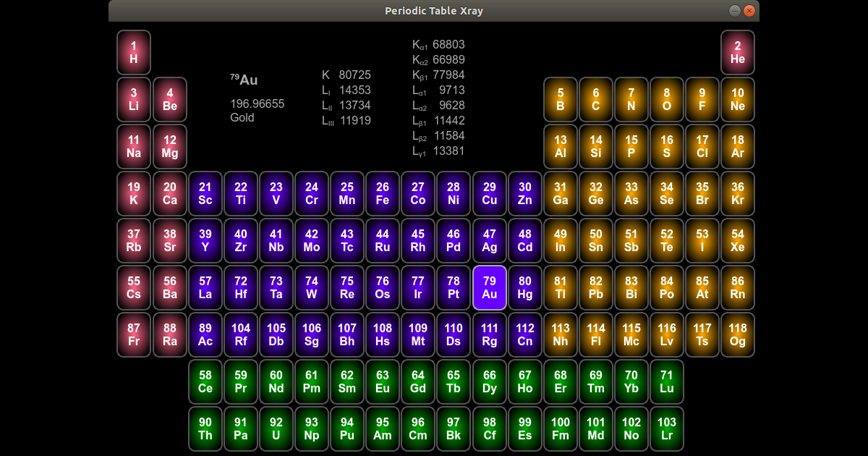Viewport: 868px width, 456px height.
Task: Select the Sodium (Na) tile
Action: [x=133, y=146]
